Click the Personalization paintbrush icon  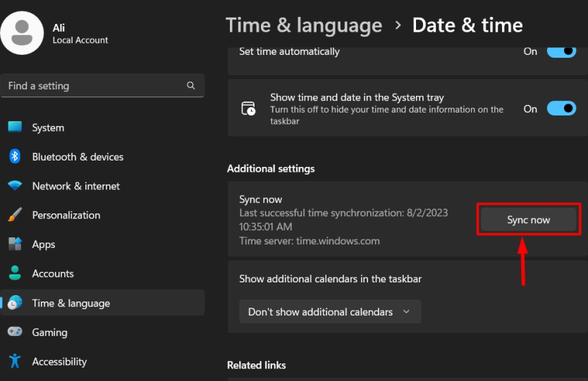coord(15,215)
